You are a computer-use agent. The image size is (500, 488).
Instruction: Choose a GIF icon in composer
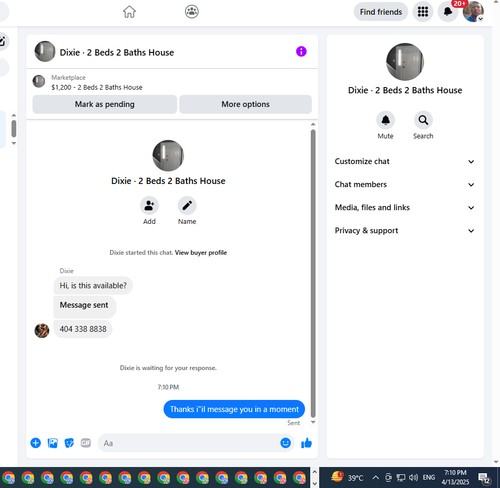pyautogui.click(x=86, y=443)
